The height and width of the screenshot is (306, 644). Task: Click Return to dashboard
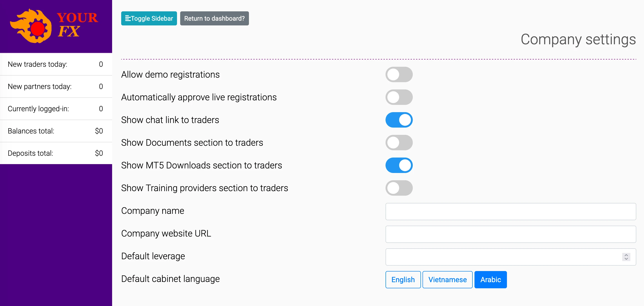click(214, 18)
